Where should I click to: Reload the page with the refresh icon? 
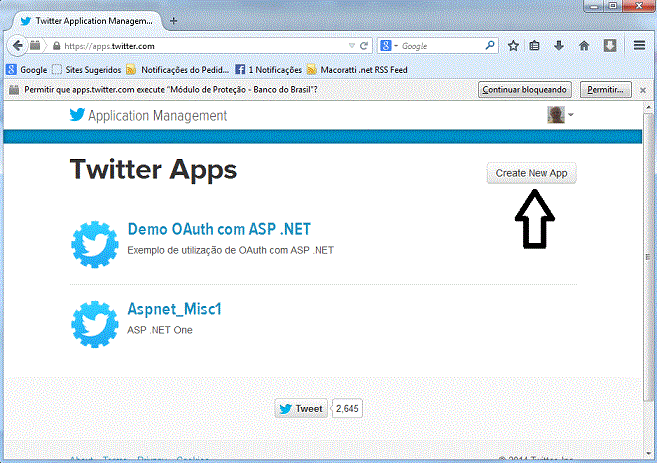[364, 46]
